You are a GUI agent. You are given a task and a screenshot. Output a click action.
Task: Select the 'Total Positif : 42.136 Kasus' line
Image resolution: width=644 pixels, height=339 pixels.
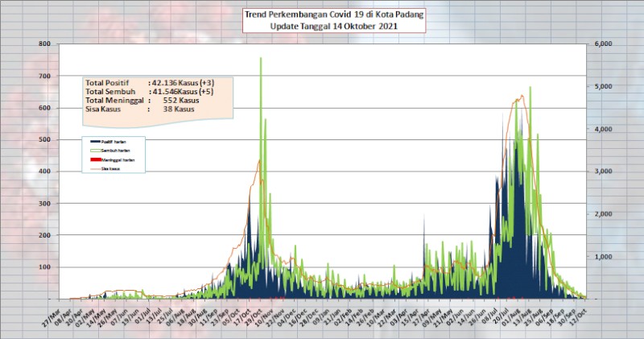click(150, 83)
